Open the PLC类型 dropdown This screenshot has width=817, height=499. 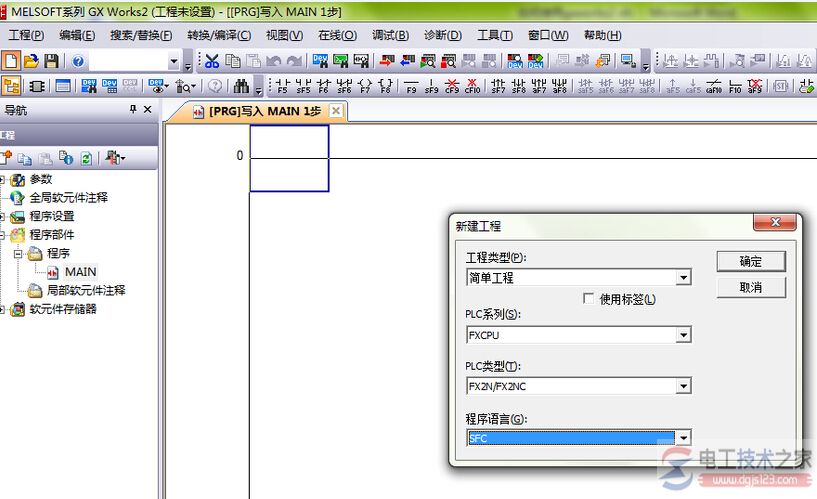[x=684, y=386]
